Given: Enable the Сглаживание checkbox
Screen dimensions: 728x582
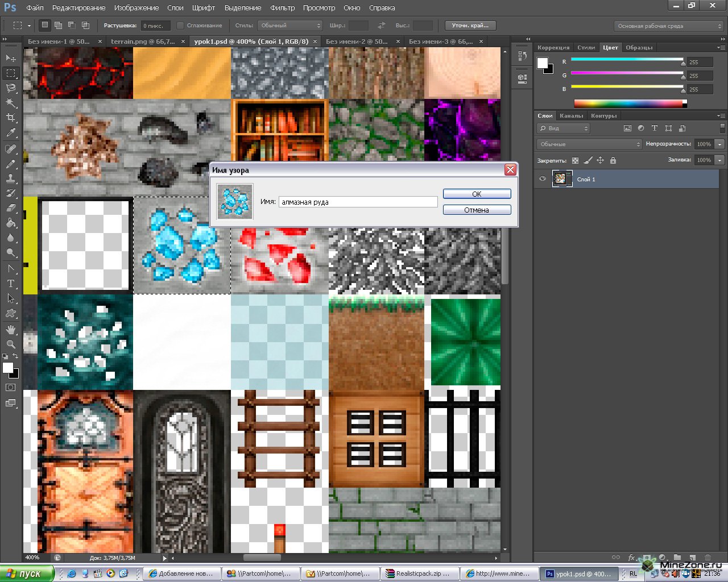Looking at the screenshot, I should pos(180,26).
